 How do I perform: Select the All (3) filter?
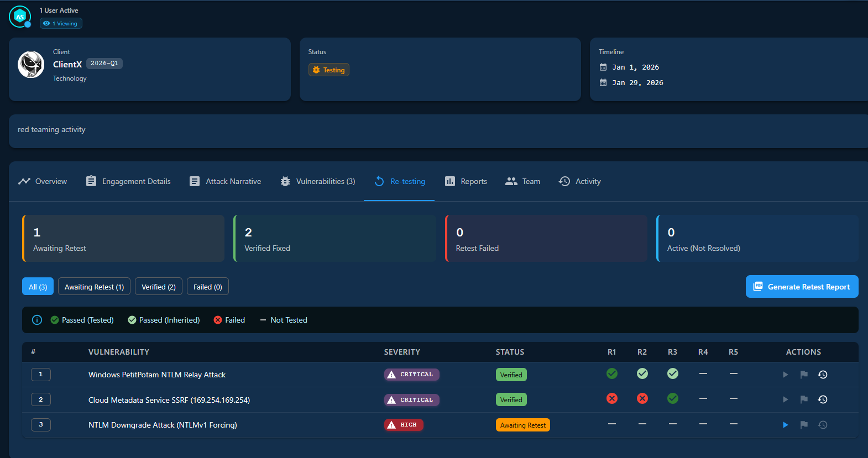pos(38,287)
